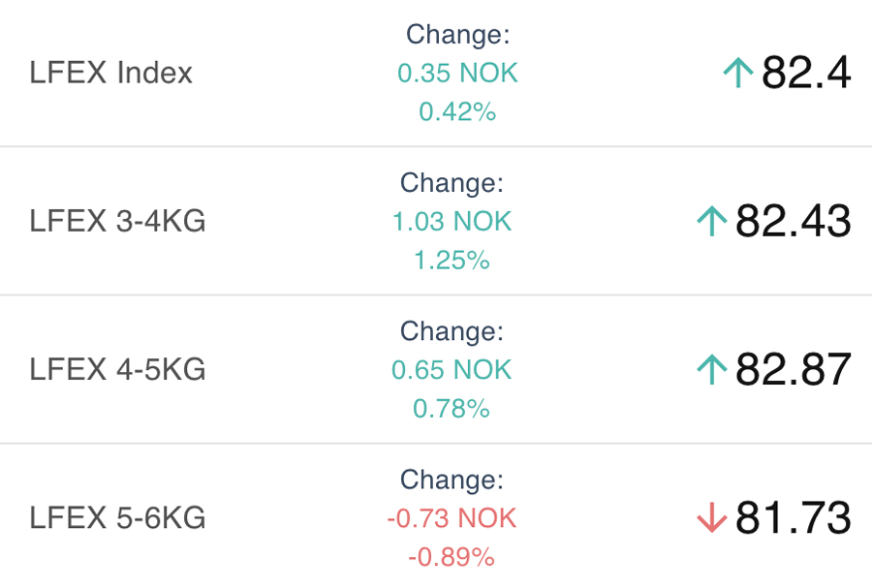
Task: Click the red down arrow beside 81.73
Action: click(x=712, y=519)
